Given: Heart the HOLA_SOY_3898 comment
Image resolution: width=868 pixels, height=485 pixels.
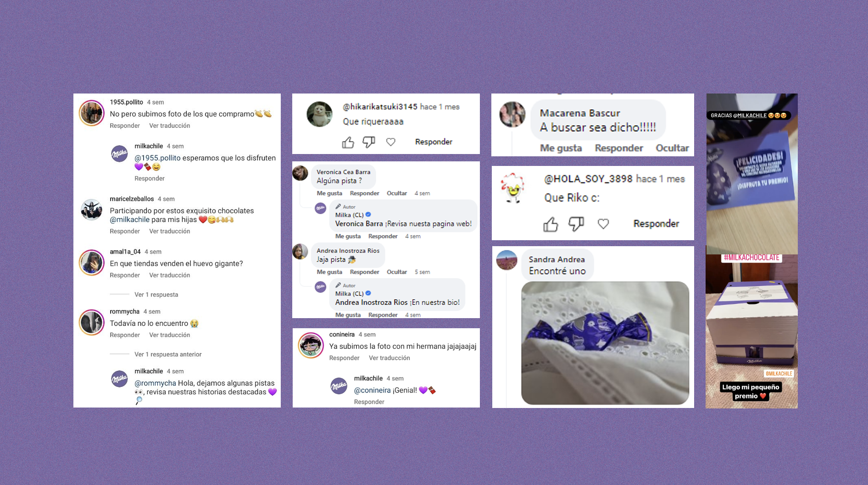Looking at the screenshot, I should [x=603, y=224].
